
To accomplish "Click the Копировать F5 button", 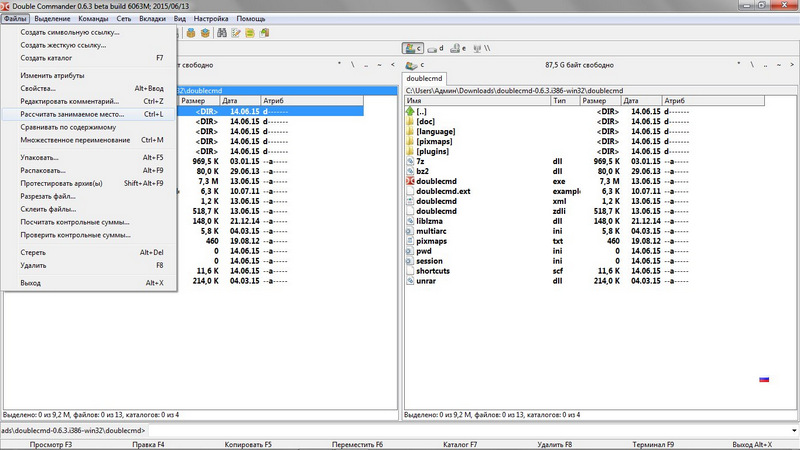I will (x=248, y=444).
